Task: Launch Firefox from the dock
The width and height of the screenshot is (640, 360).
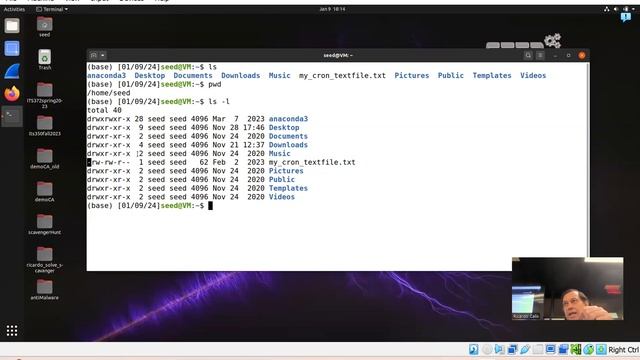Action: click(x=12, y=93)
